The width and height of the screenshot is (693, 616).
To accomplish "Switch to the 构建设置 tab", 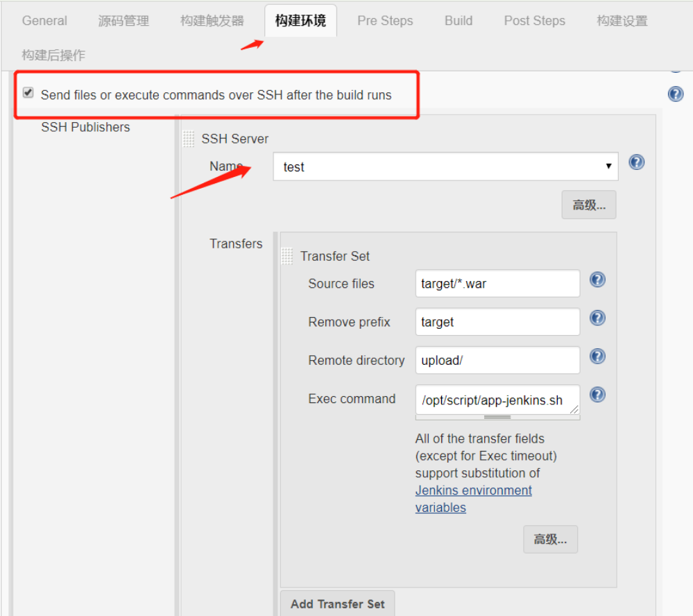I will 622,21.
